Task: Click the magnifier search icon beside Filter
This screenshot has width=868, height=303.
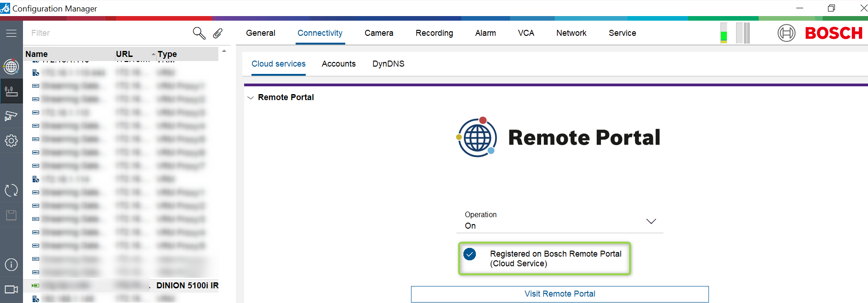Action: pyautogui.click(x=199, y=33)
